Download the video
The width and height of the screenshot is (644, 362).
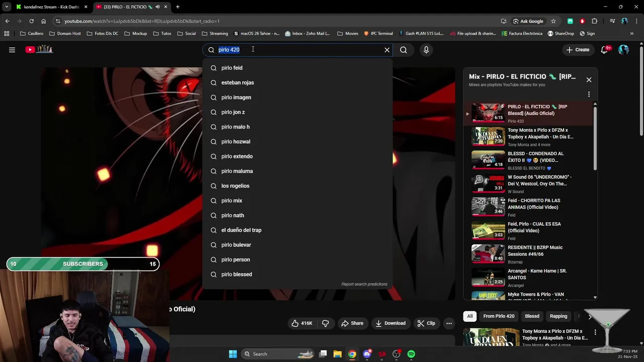click(390, 323)
